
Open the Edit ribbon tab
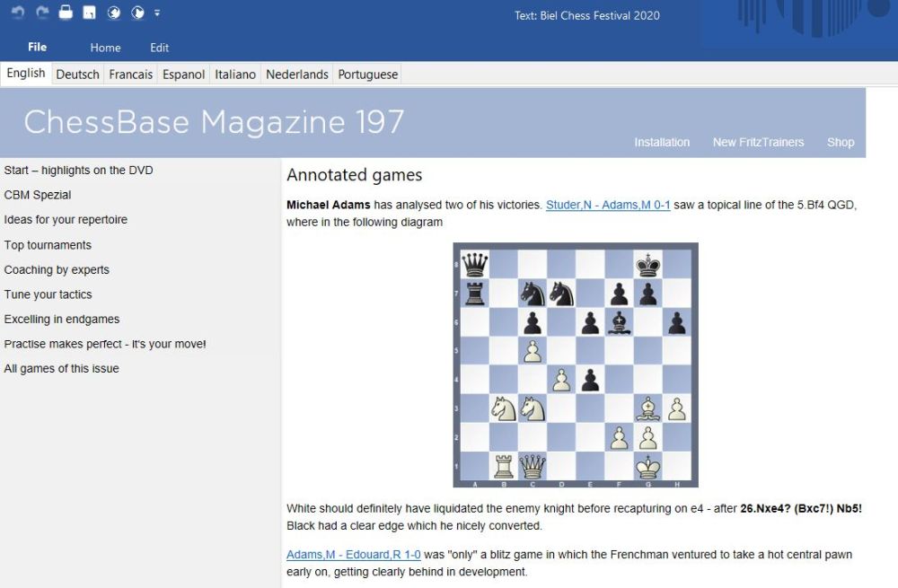coord(159,48)
